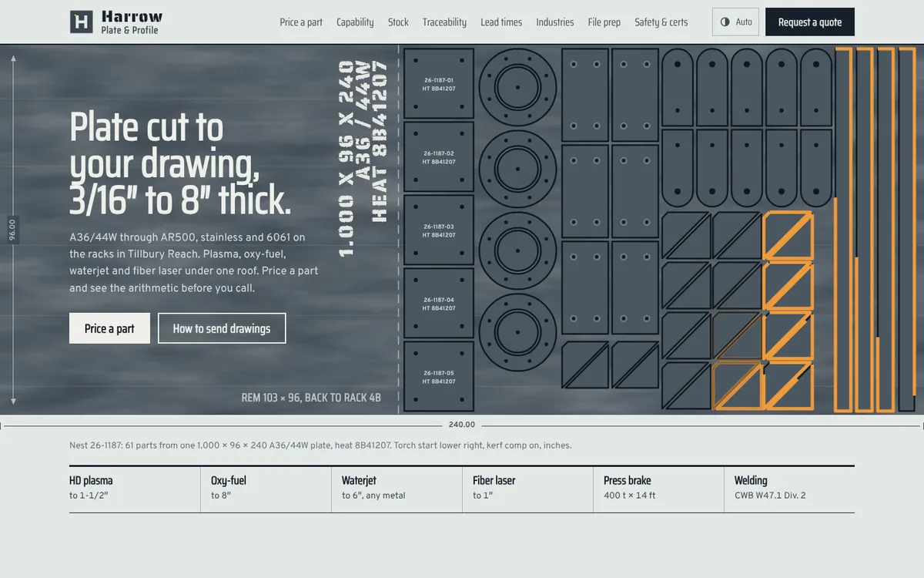Select nest part 26-1187-03

click(439, 230)
